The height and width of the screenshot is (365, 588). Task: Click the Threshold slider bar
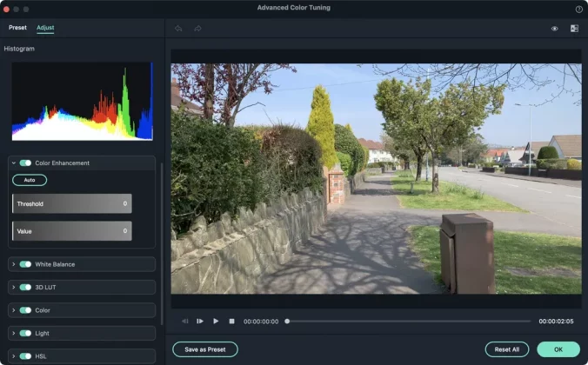[72, 204]
